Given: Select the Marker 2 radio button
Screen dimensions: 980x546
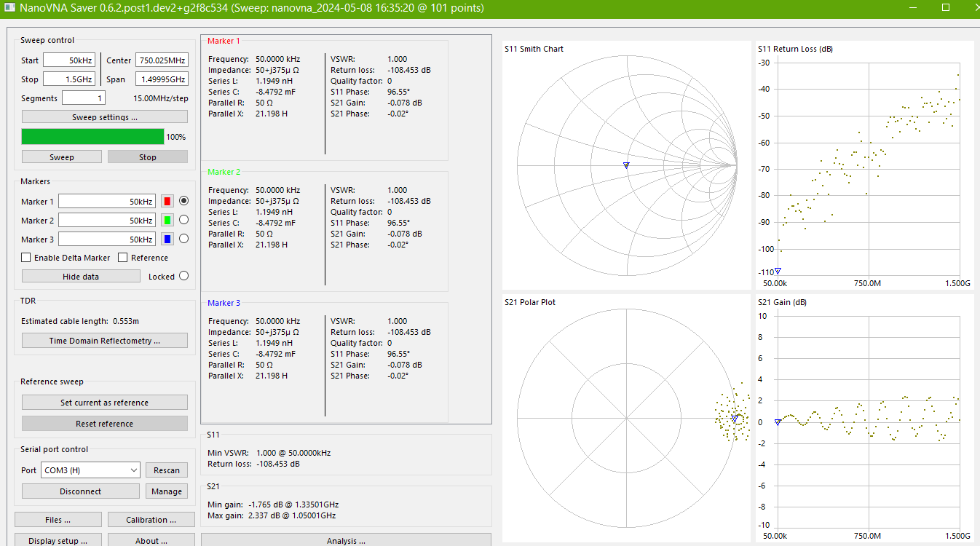Looking at the screenshot, I should tap(183, 220).
